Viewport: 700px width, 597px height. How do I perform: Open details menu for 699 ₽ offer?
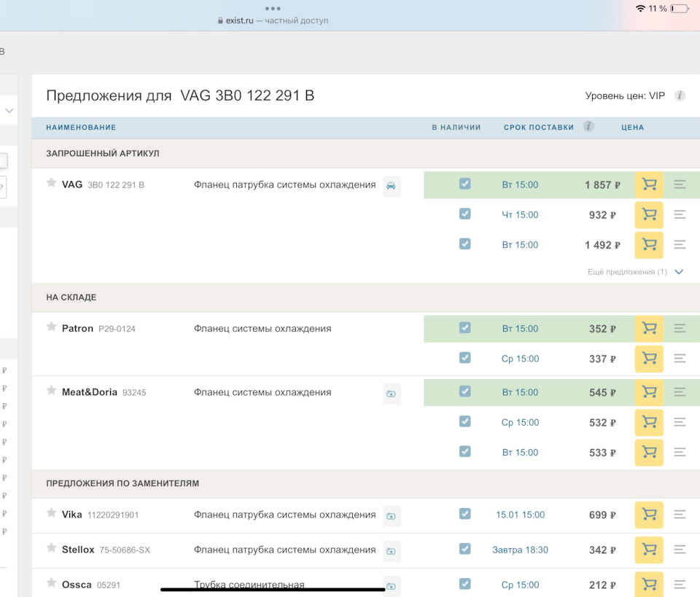point(680,515)
